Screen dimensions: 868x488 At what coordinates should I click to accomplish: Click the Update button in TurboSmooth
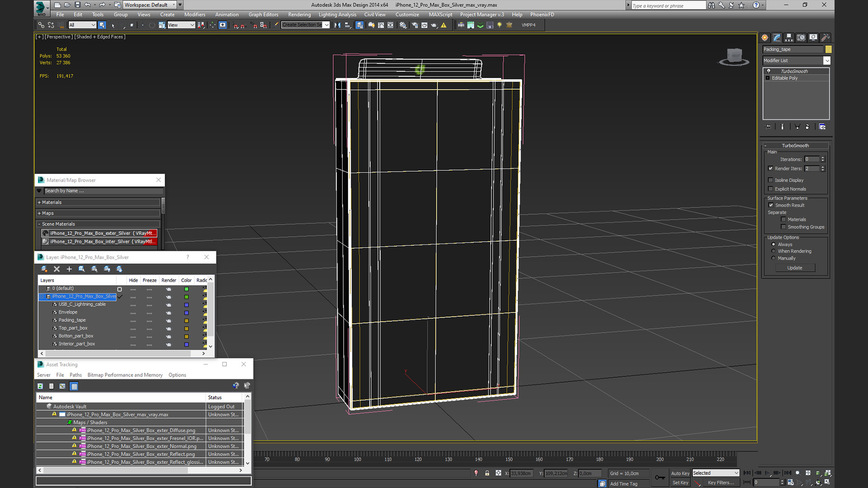coord(795,267)
